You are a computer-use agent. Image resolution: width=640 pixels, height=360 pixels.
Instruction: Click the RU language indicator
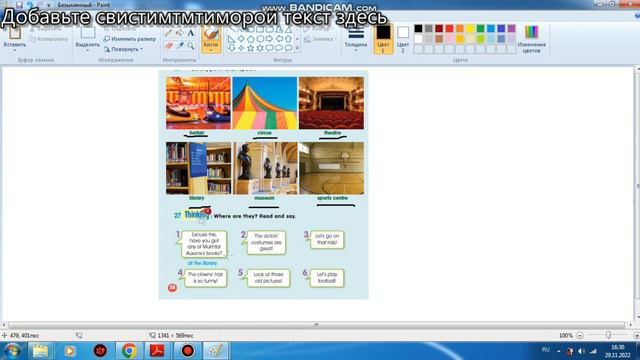click(546, 350)
